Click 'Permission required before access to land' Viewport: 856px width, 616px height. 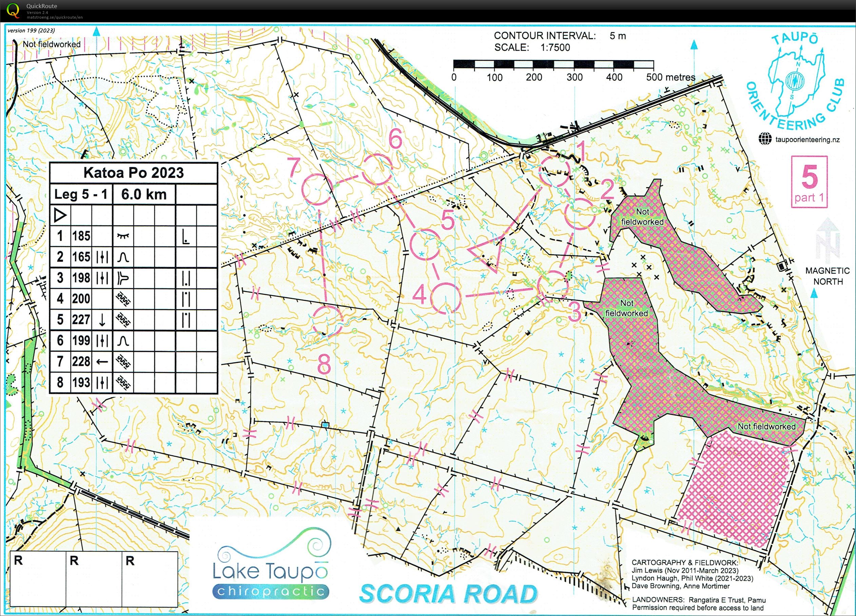click(x=698, y=608)
